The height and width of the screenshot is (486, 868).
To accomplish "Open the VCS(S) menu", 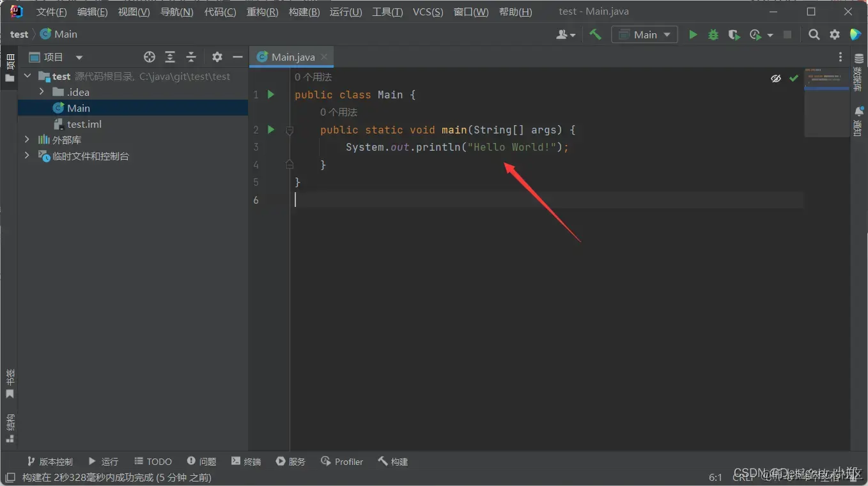I will pyautogui.click(x=428, y=12).
